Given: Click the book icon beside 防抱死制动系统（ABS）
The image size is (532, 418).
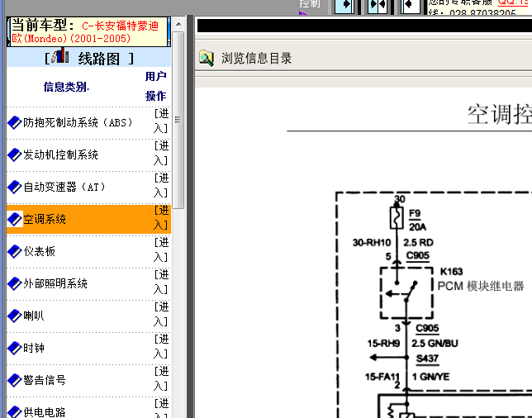Looking at the screenshot, I should (x=15, y=122).
